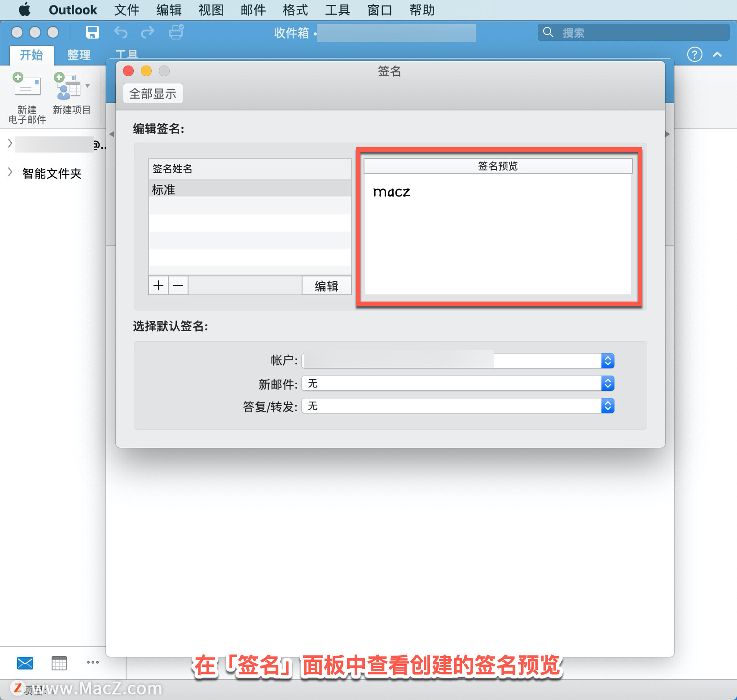This screenshot has height=700, width=737.
Task: Switch to the 整理 ribbon tab
Action: point(79,55)
